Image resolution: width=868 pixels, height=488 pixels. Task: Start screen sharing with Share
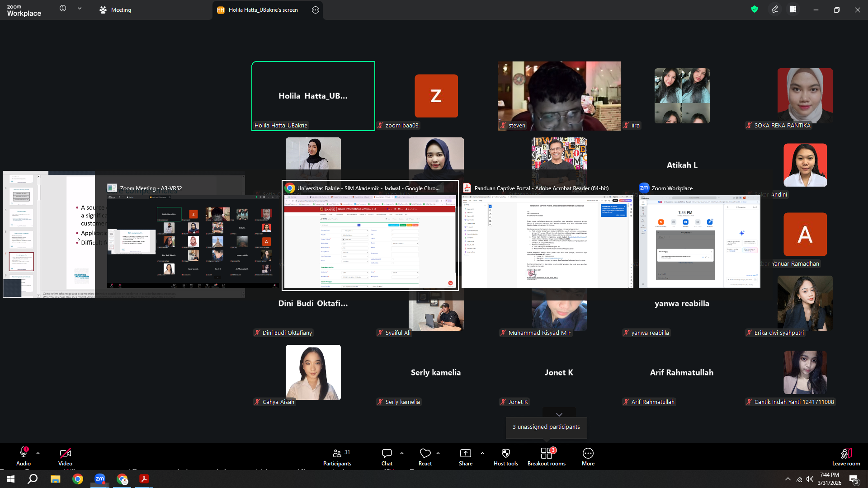click(x=466, y=457)
